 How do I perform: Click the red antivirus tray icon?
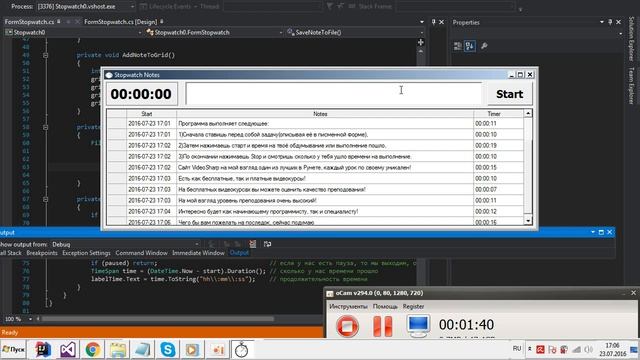(x=540, y=349)
